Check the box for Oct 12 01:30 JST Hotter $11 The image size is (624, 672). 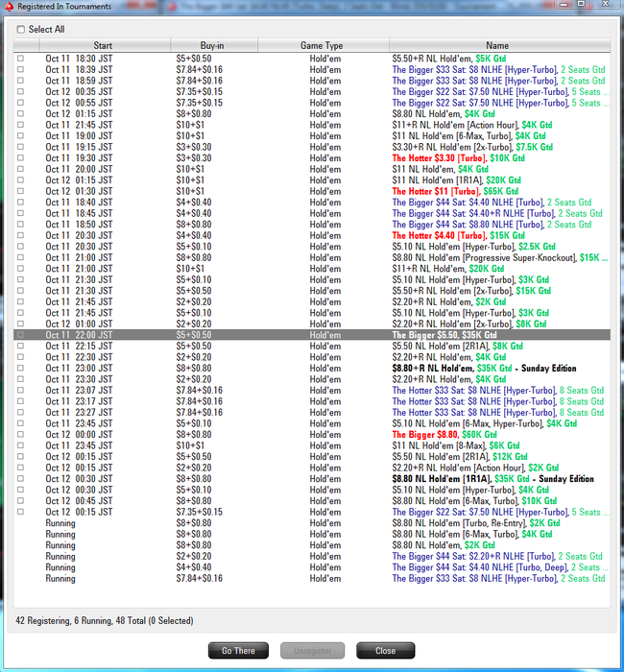click(20, 191)
